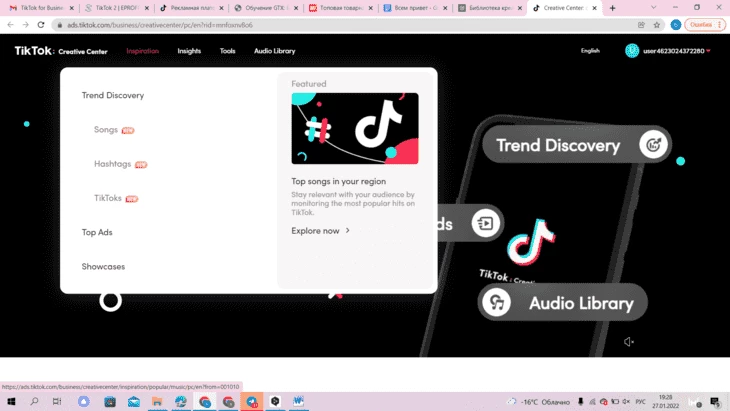730x411 pixels.
Task: Click the browser profile avatar
Action: point(676,25)
